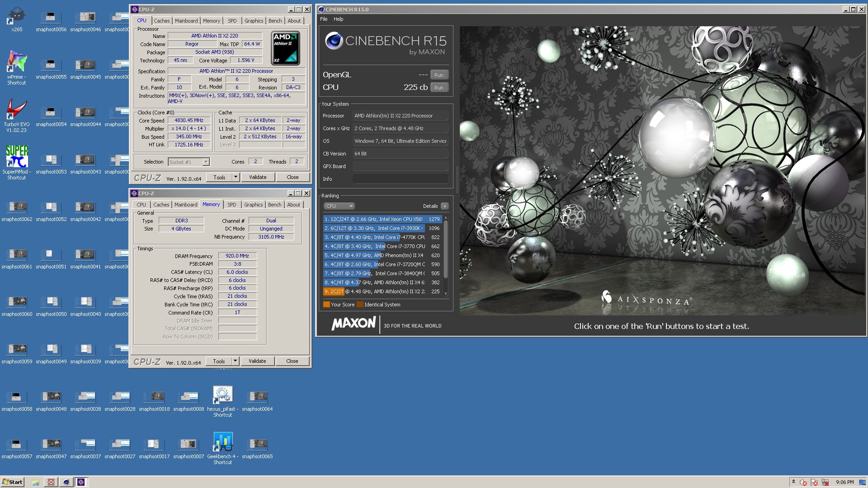The width and height of the screenshot is (868, 488).
Task: Select the snapshot0064 desktop file
Action: pos(257,401)
